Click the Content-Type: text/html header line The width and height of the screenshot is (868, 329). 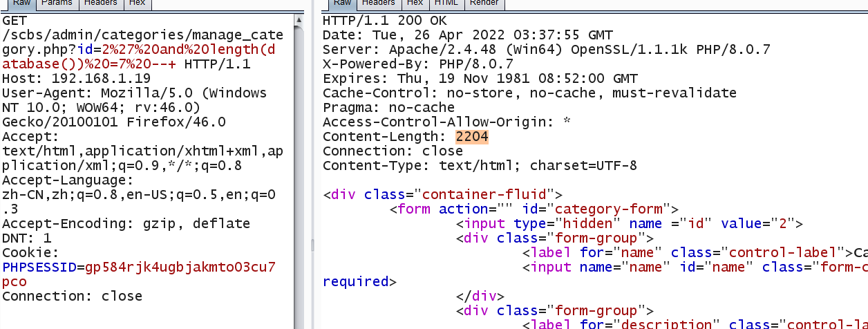[480, 166]
